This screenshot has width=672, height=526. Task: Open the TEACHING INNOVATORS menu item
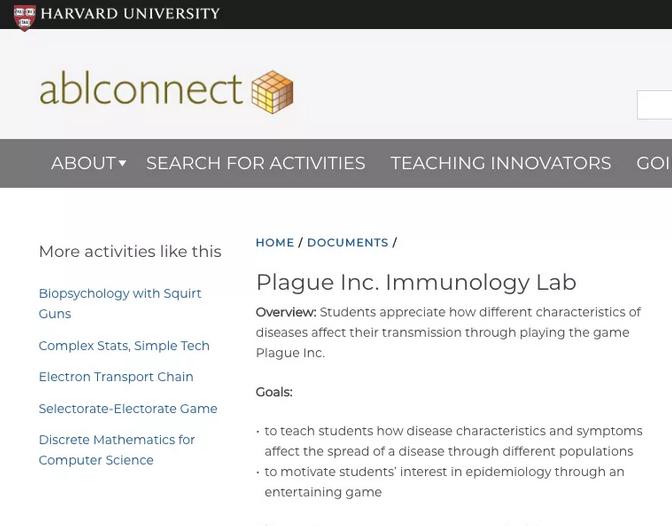(501, 163)
